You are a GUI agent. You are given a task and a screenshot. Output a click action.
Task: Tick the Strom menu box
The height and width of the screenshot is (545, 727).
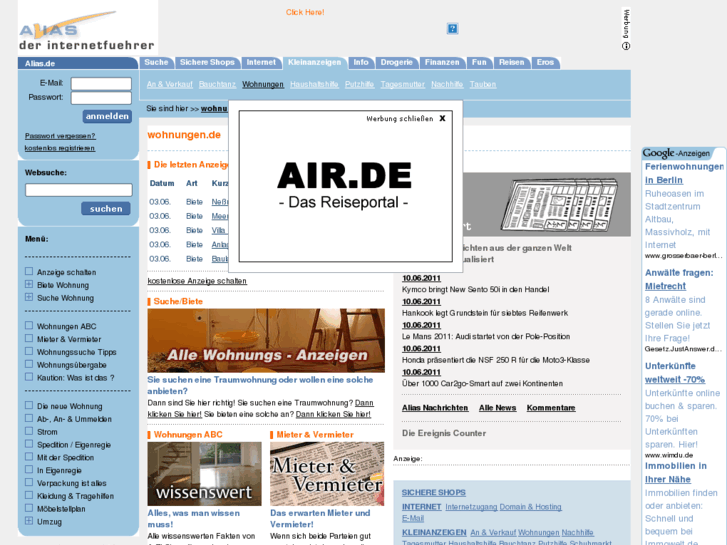29,431
